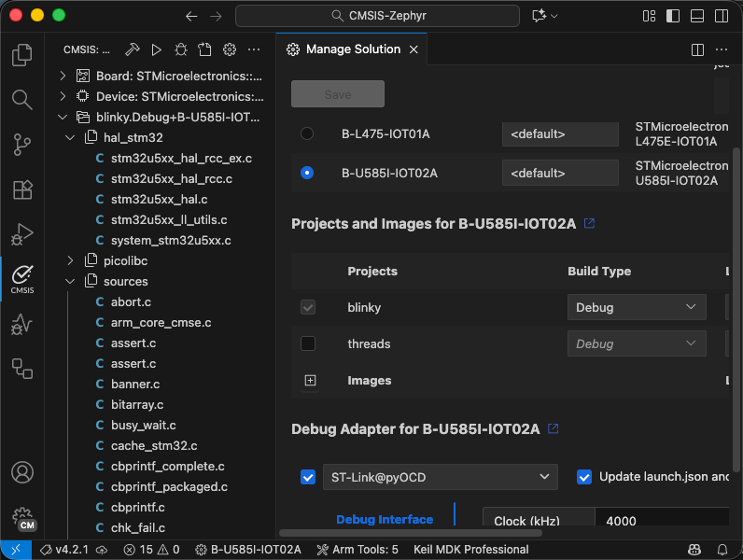Open CMSIS view more actions ellipsis
This screenshot has height=560, width=743.
pos(254,49)
